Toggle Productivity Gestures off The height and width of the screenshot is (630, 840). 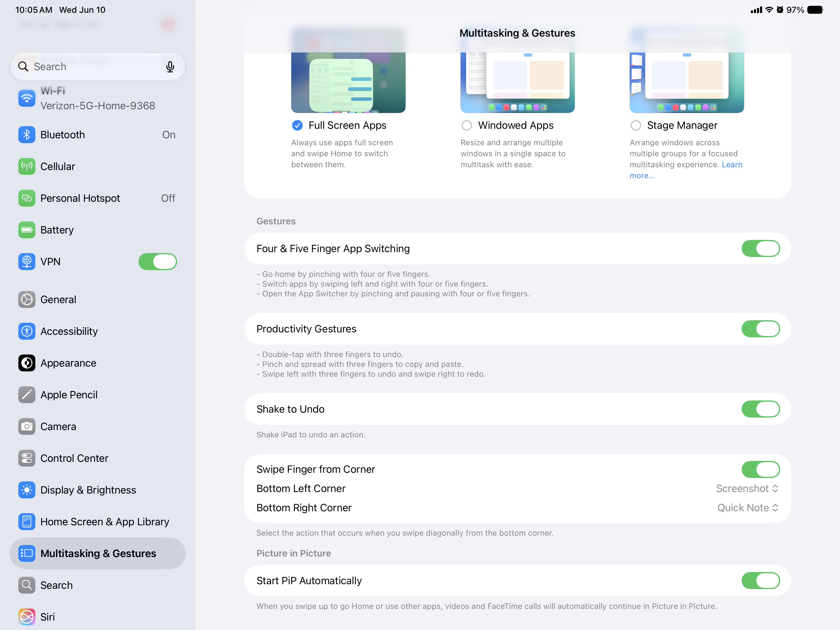coord(761,329)
